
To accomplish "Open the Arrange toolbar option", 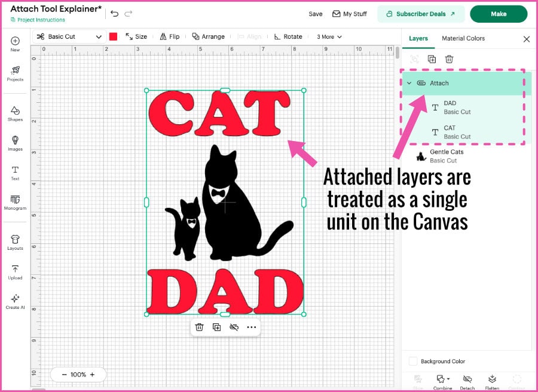I will coord(208,36).
